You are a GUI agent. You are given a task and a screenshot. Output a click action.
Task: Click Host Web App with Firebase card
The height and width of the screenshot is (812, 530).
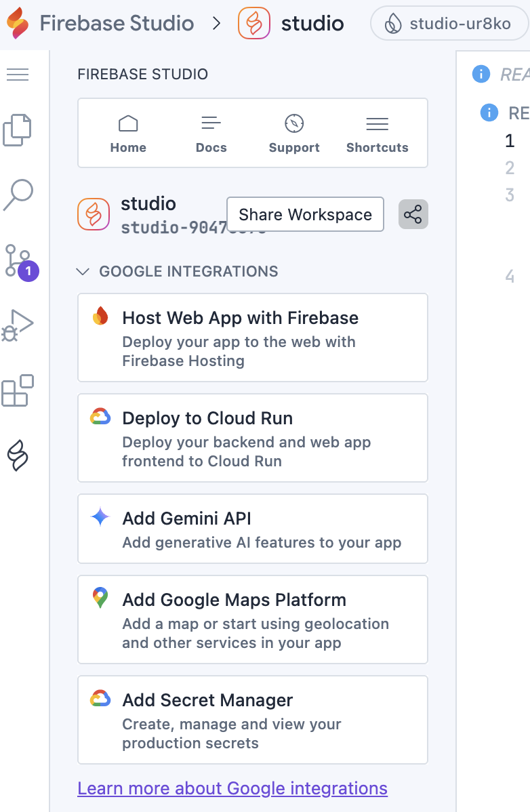(253, 338)
